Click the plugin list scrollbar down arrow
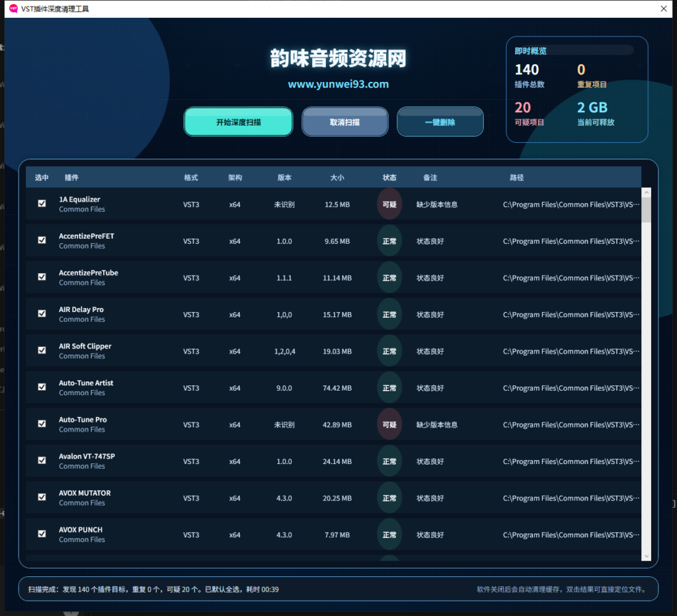 click(x=647, y=556)
